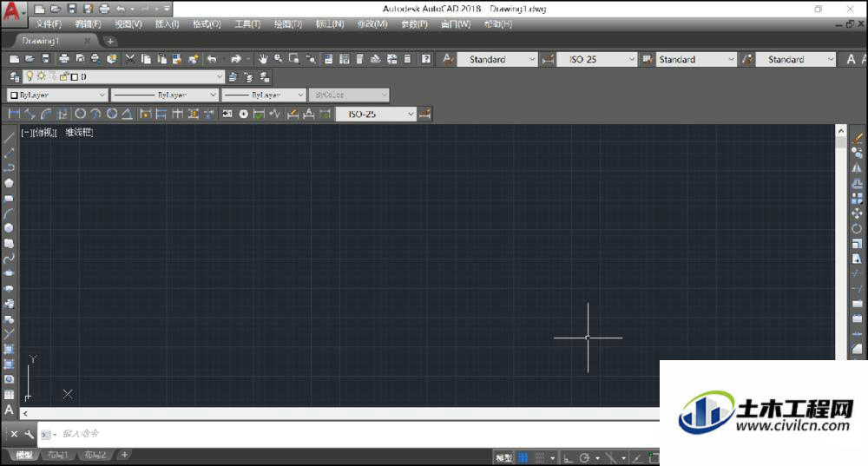Click the Text Style icon before Standard
Viewport: 868px width, 466px height.
pyautogui.click(x=448, y=59)
